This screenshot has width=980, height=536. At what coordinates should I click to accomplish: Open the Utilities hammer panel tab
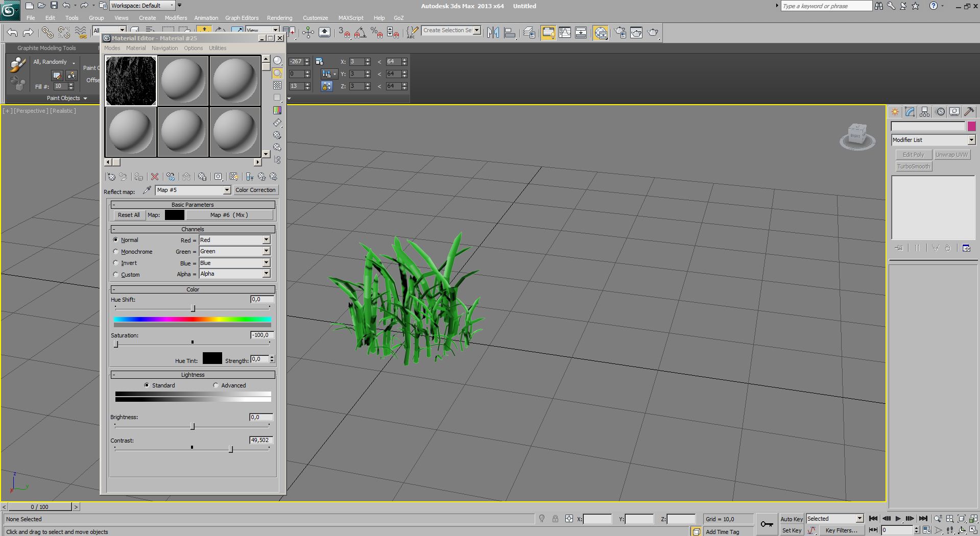969,112
